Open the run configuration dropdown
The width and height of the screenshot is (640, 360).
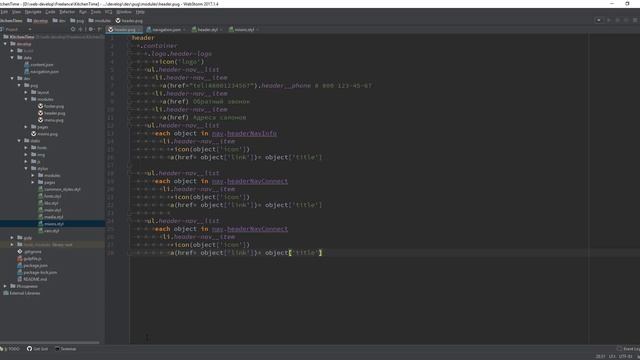coord(599,20)
